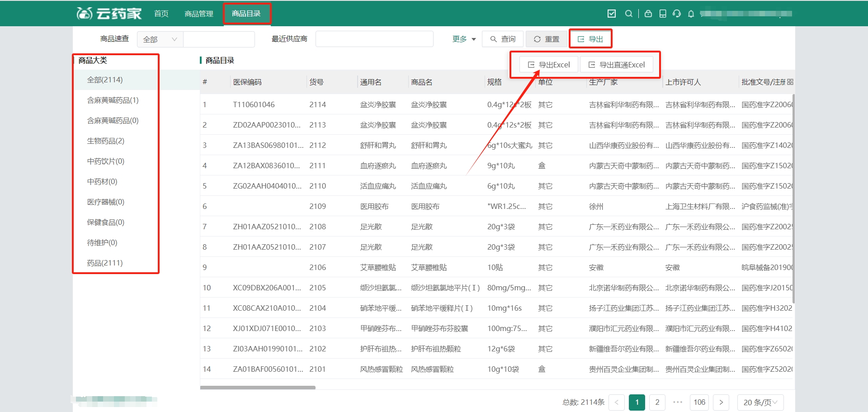This screenshot has height=412, width=868.
Task: Choose 导出Excel option
Action: tap(549, 65)
